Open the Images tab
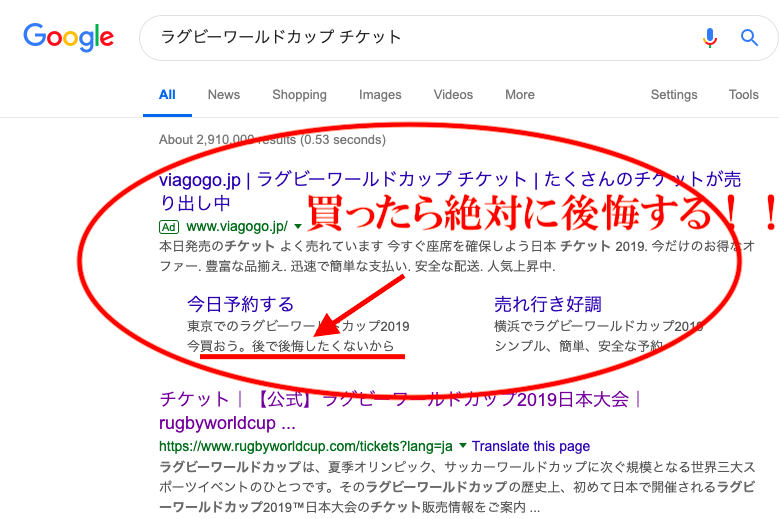779x519 pixels. tap(380, 95)
